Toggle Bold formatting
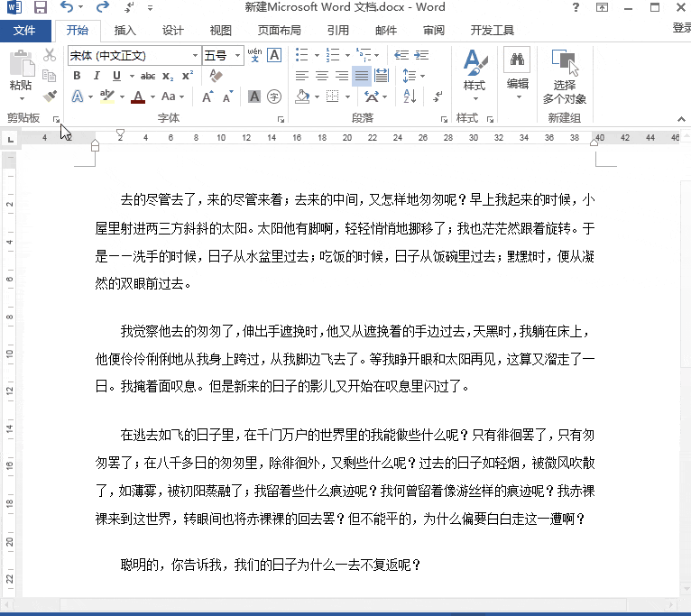The width and height of the screenshot is (691, 616). [x=77, y=76]
